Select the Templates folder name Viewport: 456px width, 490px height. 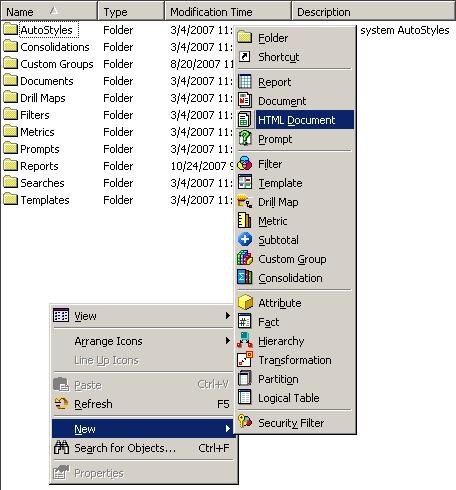45,200
